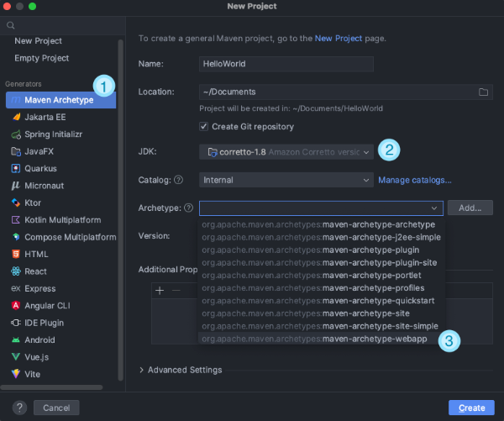Screen dimensions: 504x421
Task: Click the Micronaut mu icon
Action: 15,186
